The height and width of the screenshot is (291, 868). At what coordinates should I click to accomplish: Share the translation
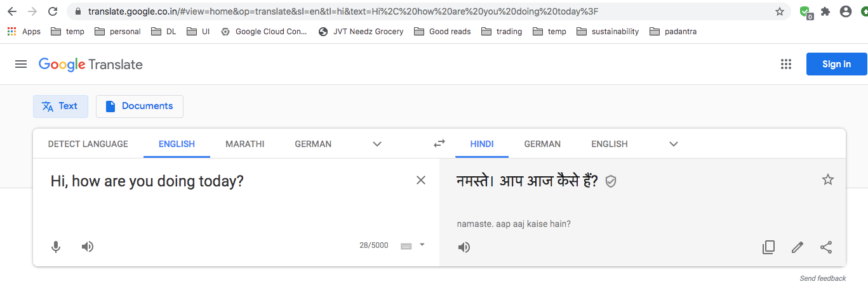pyautogui.click(x=826, y=247)
